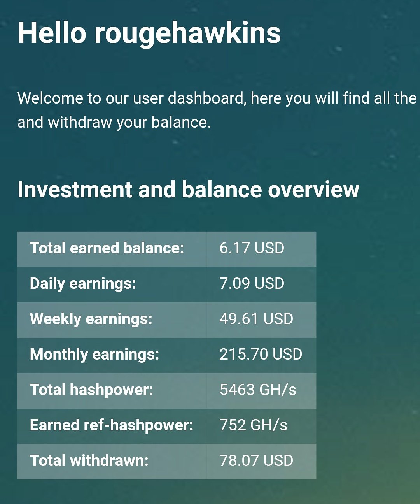
Task: Select the 'Weekly earnings:' row label
Action: [x=91, y=319]
